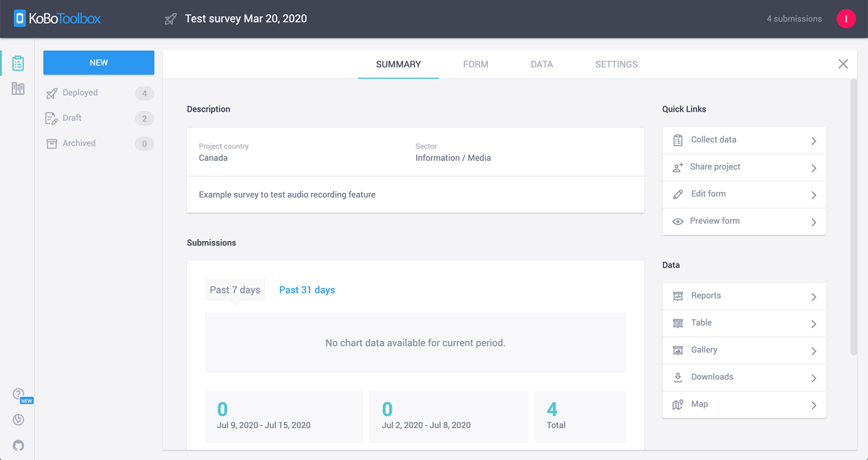
Task: Open the account avatar menu
Action: (846, 18)
